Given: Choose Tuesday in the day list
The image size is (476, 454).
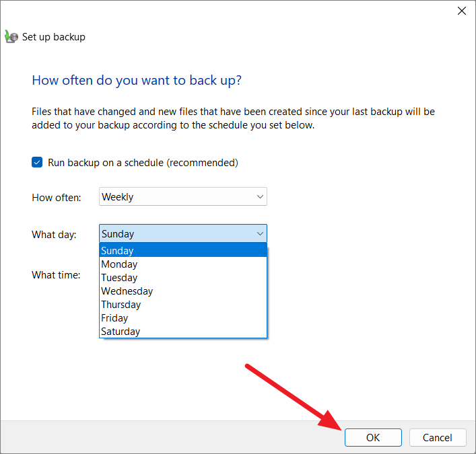Looking at the screenshot, I should tap(183, 278).
